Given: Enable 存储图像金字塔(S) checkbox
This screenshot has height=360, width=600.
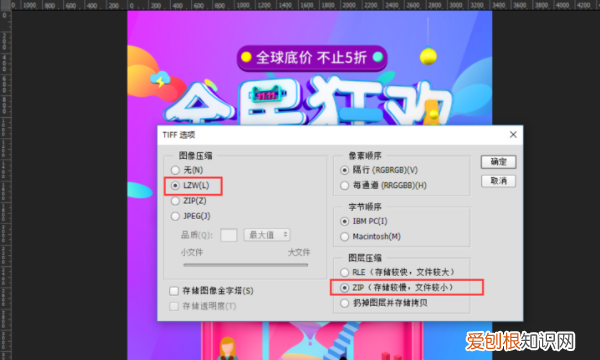Looking at the screenshot, I should 174,291.
